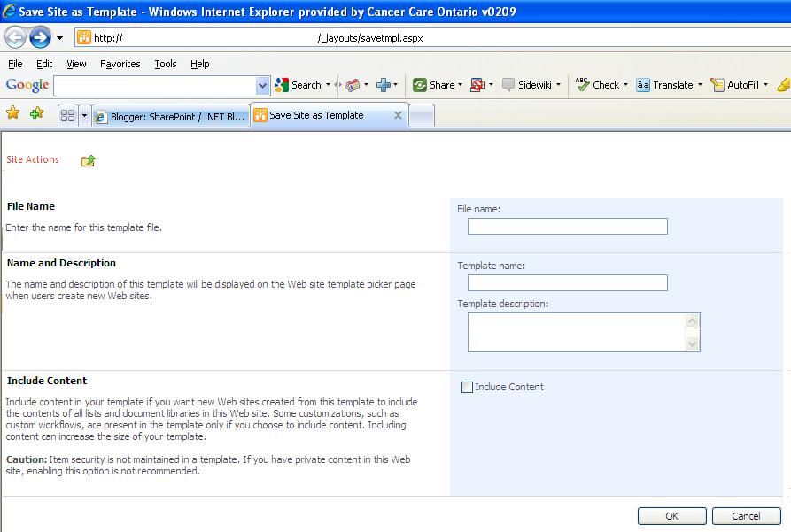Open the Edit menu

pyautogui.click(x=44, y=64)
